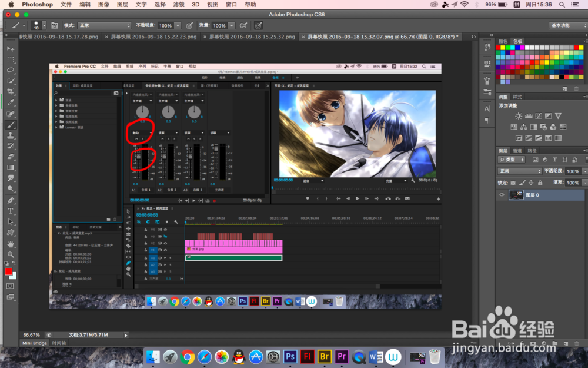Open the Mini Bridge panel tab
This screenshot has height=368, width=588.
[35, 343]
